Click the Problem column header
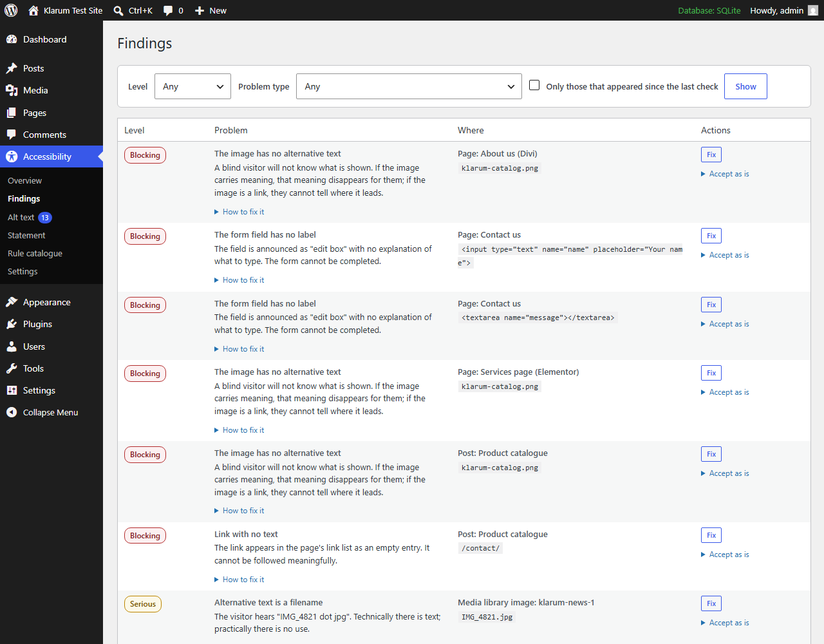The image size is (824, 644). (x=231, y=130)
